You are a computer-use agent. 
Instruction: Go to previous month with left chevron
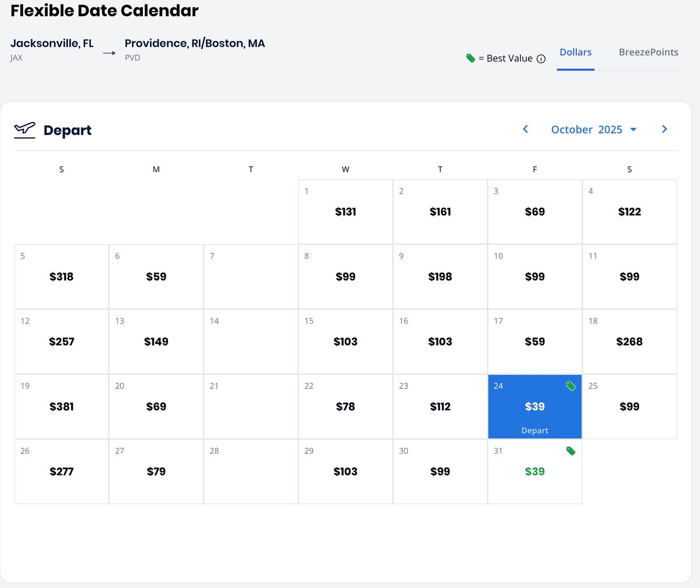525,129
